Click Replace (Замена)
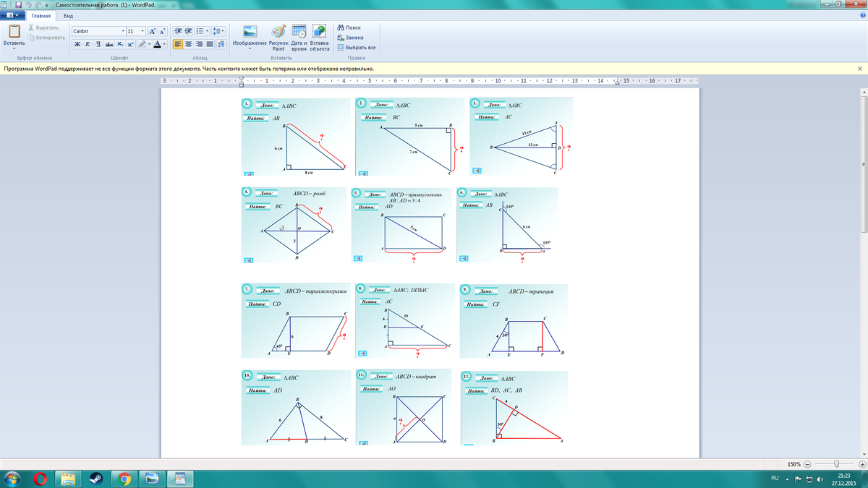The height and width of the screenshot is (488, 868). [351, 37]
